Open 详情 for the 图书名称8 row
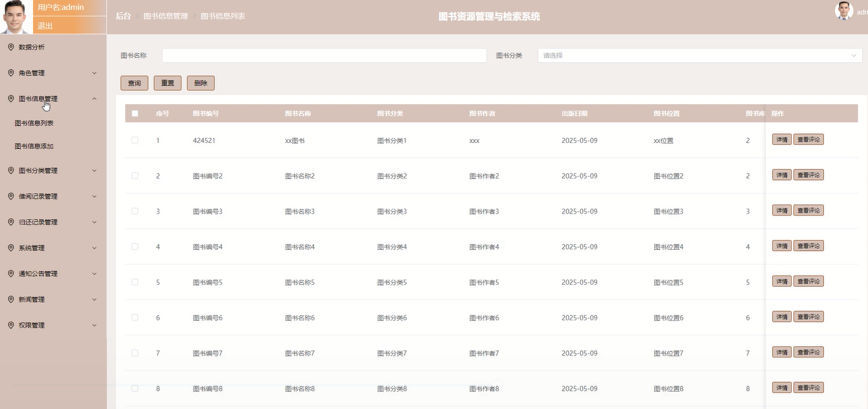The height and width of the screenshot is (409, 868). tap(782, 388)
